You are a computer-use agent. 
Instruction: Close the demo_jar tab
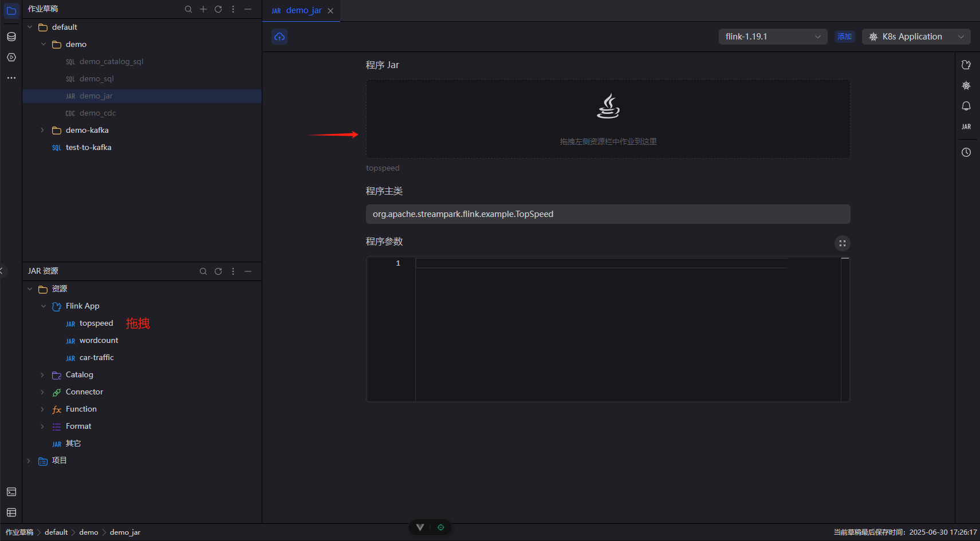tap(330, 11)
